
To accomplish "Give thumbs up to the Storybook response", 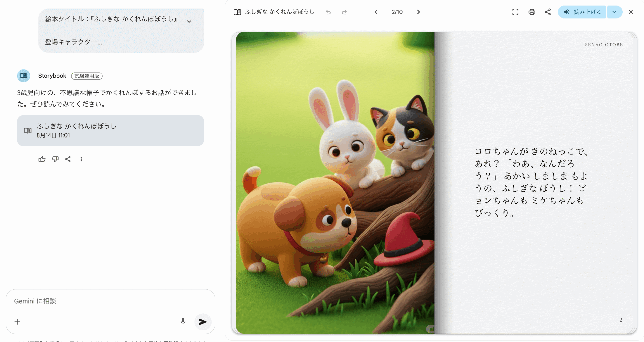I will pyautogui.click(x=42, y=159).
